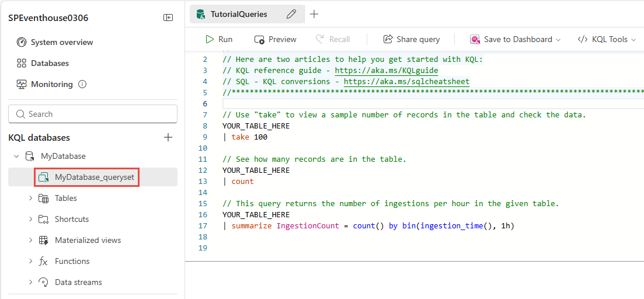Open Save to Dashboard dropdown arrow

point(558,40)
